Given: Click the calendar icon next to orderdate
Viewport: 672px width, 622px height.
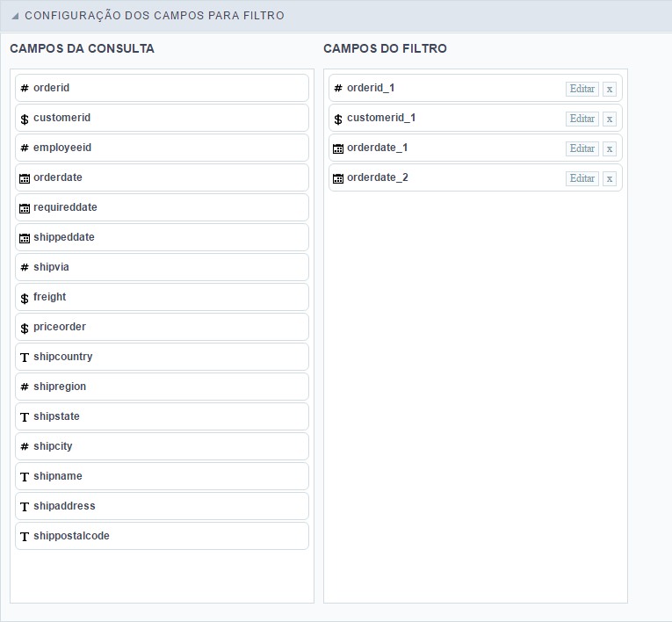Looking at the screenshot, I should point(25,178).
